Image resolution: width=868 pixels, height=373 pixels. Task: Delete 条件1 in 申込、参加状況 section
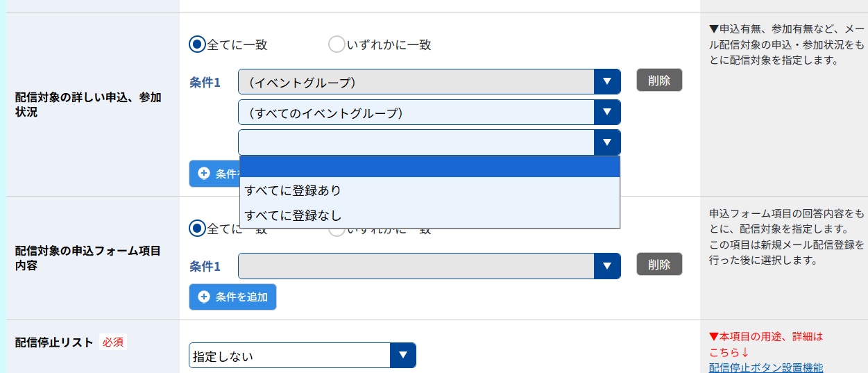pos(659,80)
